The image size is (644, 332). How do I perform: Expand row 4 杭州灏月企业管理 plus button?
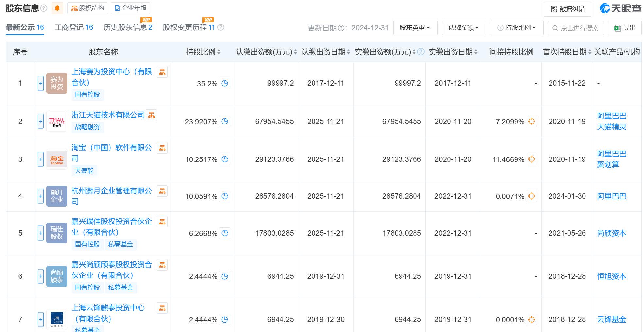point(41,196)
